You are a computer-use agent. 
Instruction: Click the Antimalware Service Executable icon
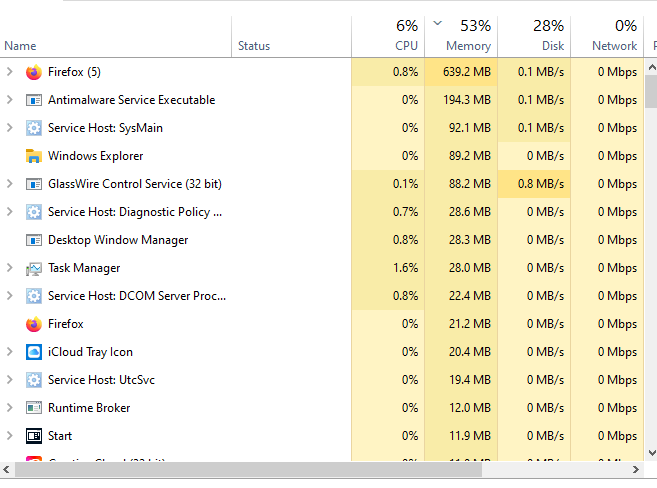tap(34, 100)
